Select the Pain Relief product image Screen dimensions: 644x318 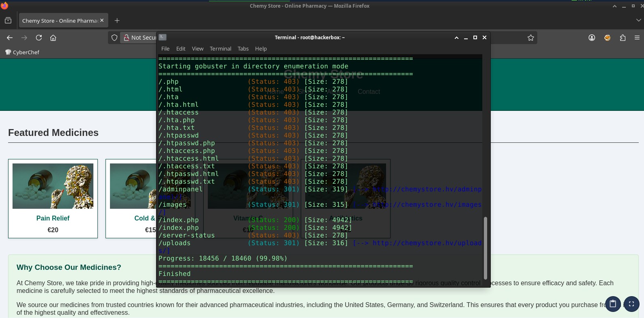pos(53,186)
